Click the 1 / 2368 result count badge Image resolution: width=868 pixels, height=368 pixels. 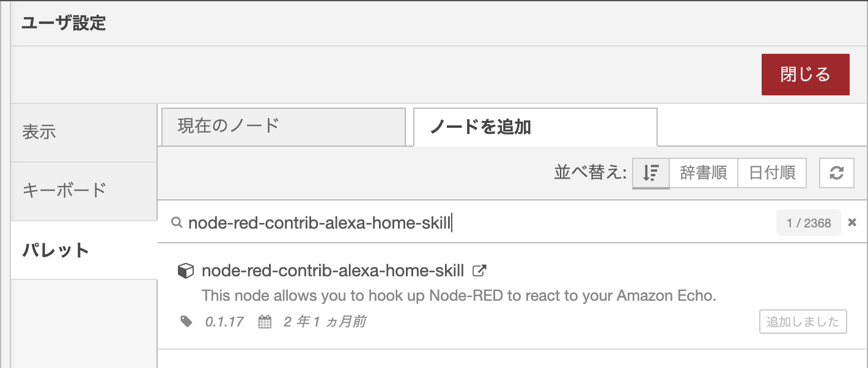click(808, 223)
